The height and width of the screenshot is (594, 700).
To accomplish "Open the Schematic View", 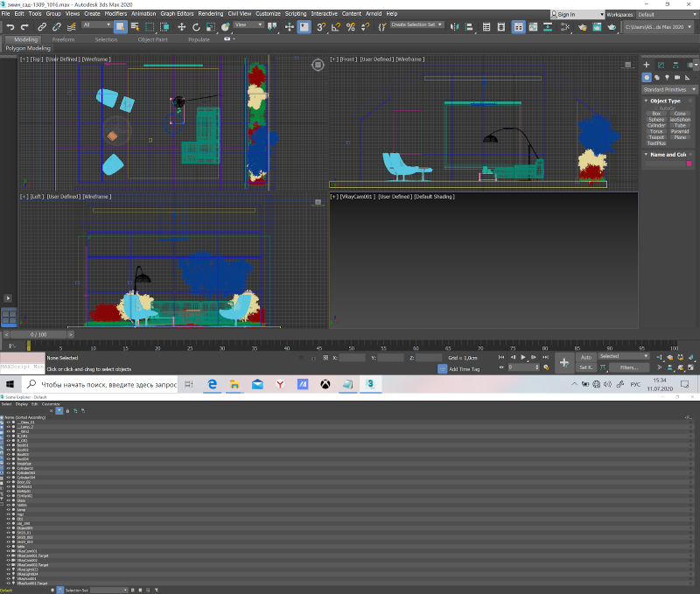I will tap(548, 27).
